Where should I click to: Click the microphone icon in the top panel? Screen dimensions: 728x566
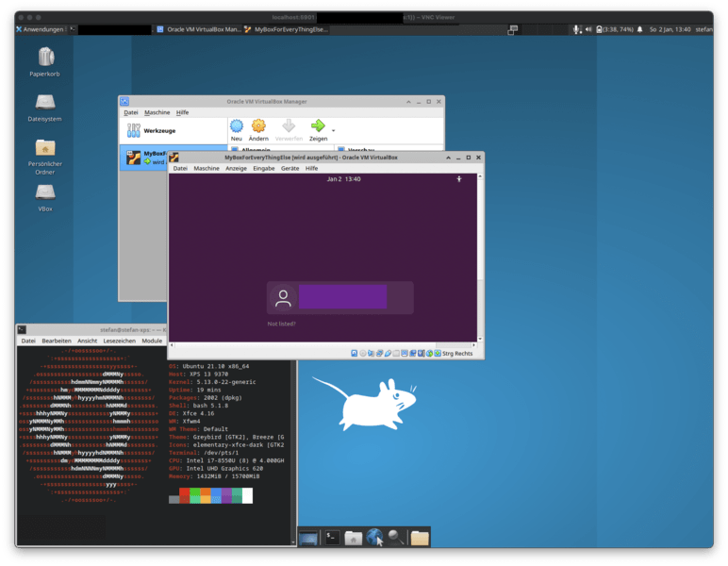576,29
